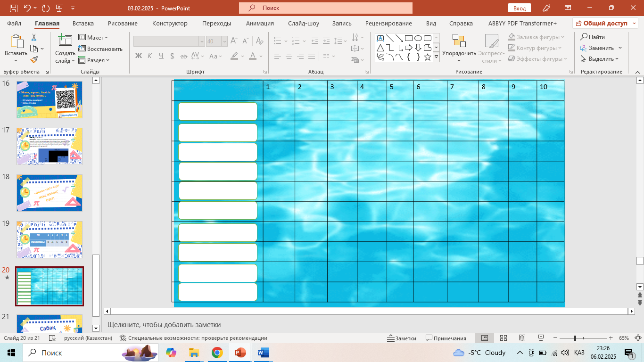
Task: Open the Select (Выделить) dropdown
Action: (x=599, y=59)
